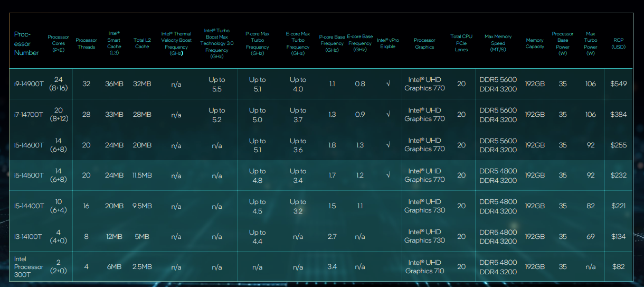The image size is (644, 287).
Task: Click the Intel UHD Graphics 710 cell
Action: (x=424, y=267)
